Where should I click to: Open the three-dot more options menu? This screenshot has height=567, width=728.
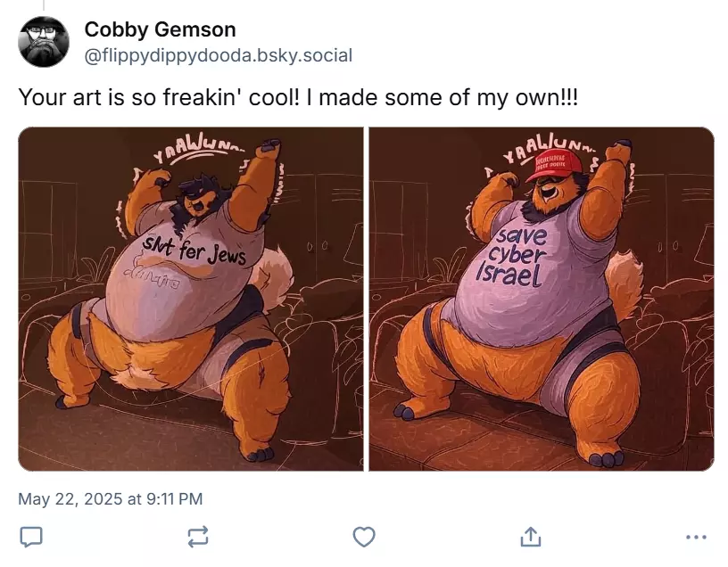[696, 538]
